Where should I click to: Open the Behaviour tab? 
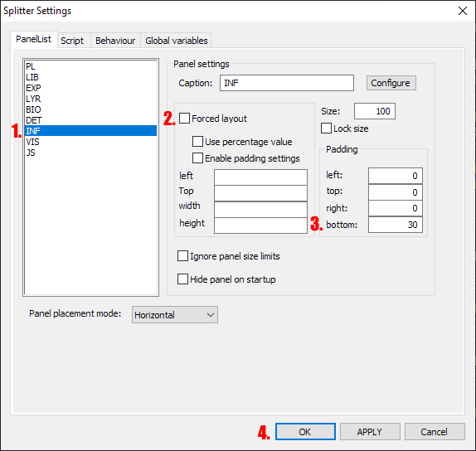pos(115,41)
